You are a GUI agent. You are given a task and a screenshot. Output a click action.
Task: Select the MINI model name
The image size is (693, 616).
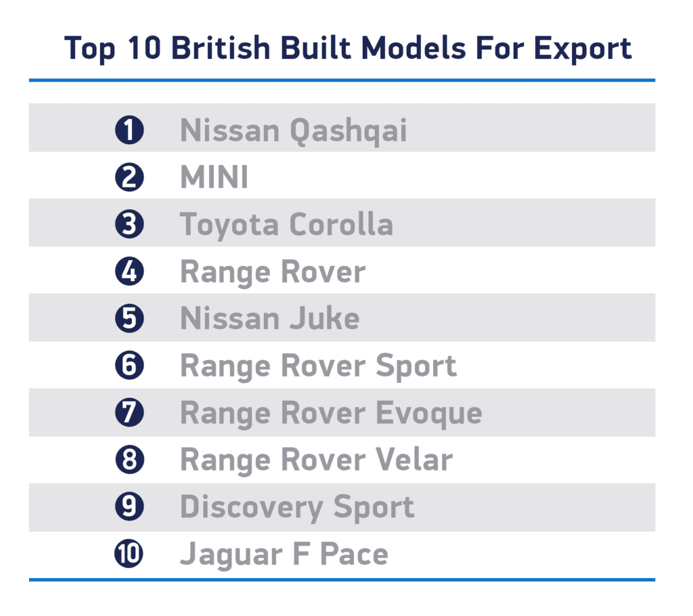tap(214, 177)
